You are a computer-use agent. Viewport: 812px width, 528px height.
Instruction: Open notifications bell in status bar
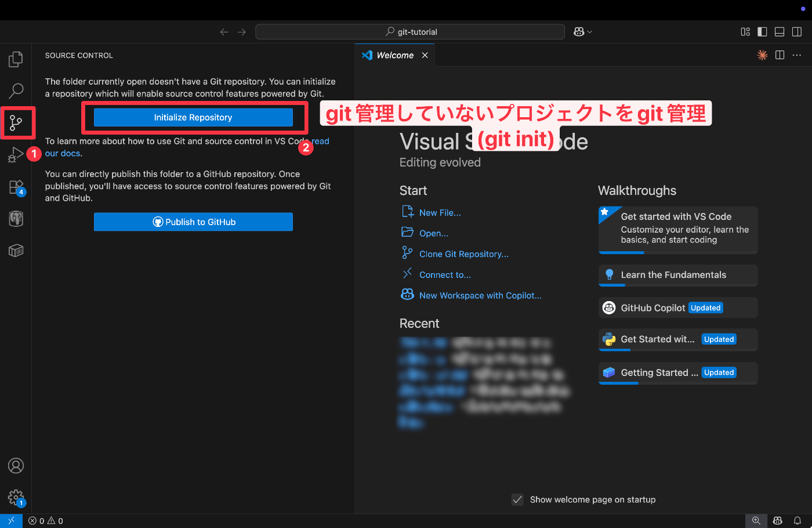(797, 521)
